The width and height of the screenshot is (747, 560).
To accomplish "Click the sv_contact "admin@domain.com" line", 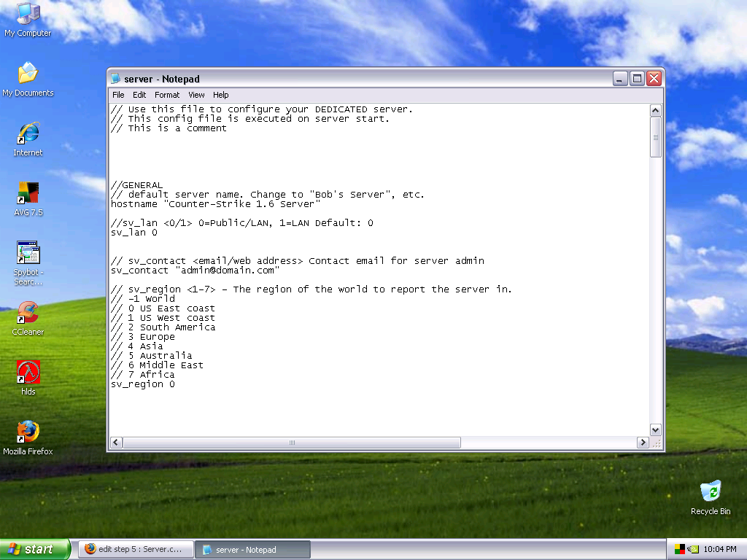I will coord(196,271).
